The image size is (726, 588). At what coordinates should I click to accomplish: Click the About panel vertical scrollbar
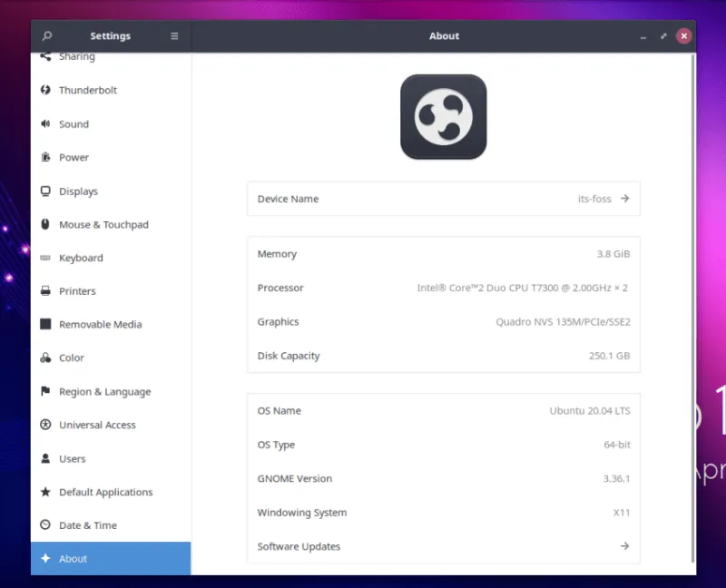coord(692,308)
